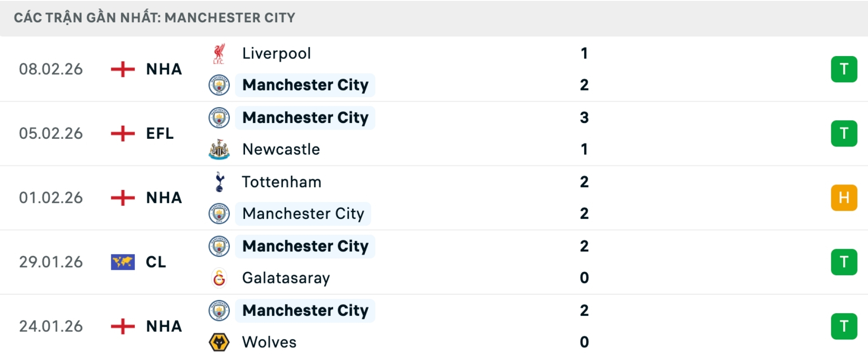Toggle the yellow H badge for the Tottenham draw
This screenshot has height=358, width=868.
[x=844, y=198]
